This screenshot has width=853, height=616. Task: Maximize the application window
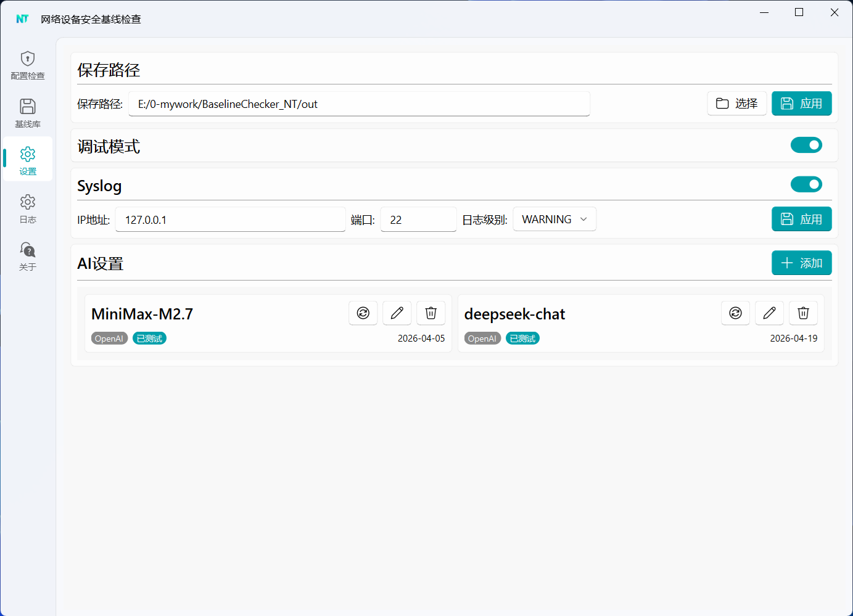coord(799,12)
